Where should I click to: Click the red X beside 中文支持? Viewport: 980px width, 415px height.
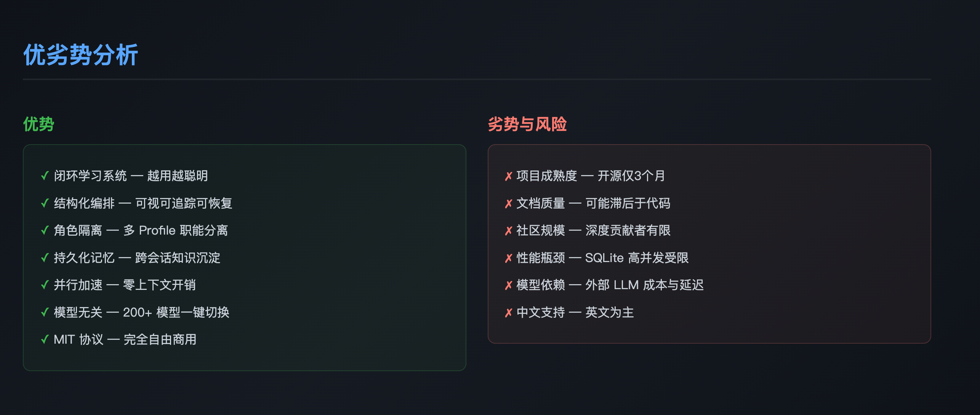(508, 313)
